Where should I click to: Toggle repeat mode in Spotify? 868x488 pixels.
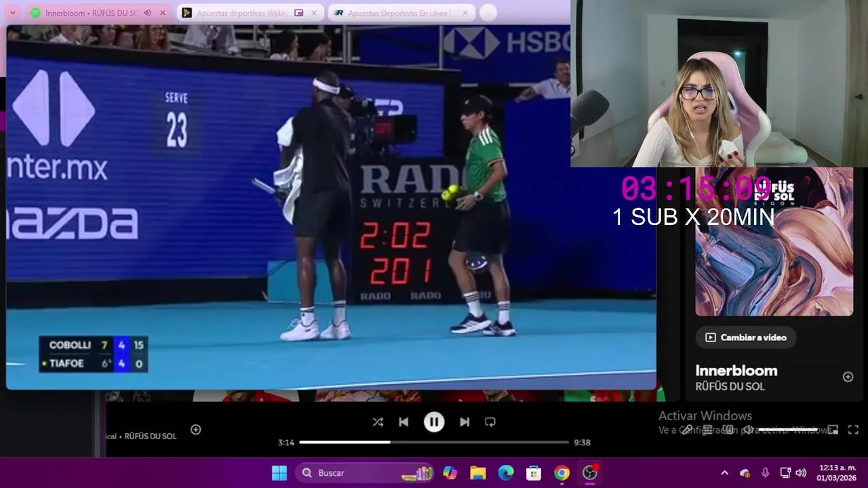[490, 422]
